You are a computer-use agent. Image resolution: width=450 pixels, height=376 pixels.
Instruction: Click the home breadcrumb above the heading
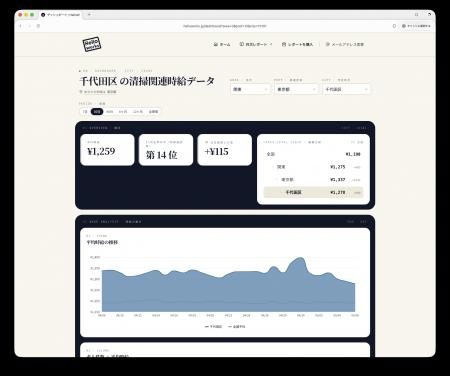[83, 71]
